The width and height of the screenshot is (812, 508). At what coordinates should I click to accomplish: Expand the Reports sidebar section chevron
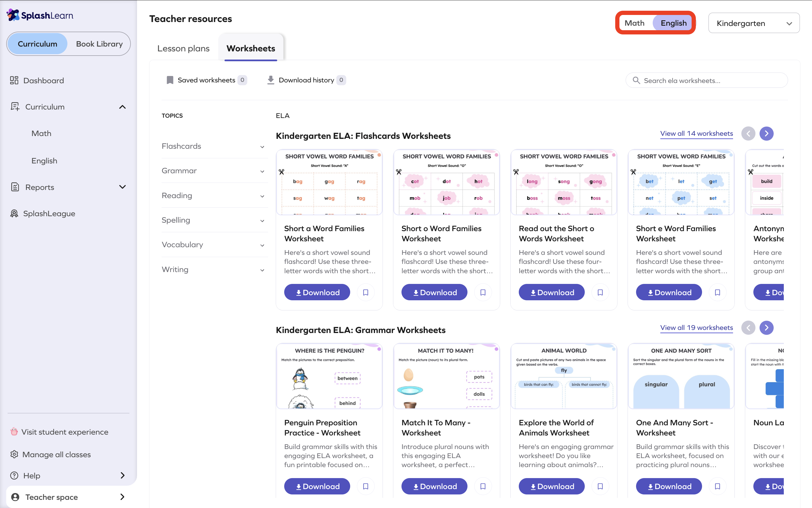tap(122, 187)
